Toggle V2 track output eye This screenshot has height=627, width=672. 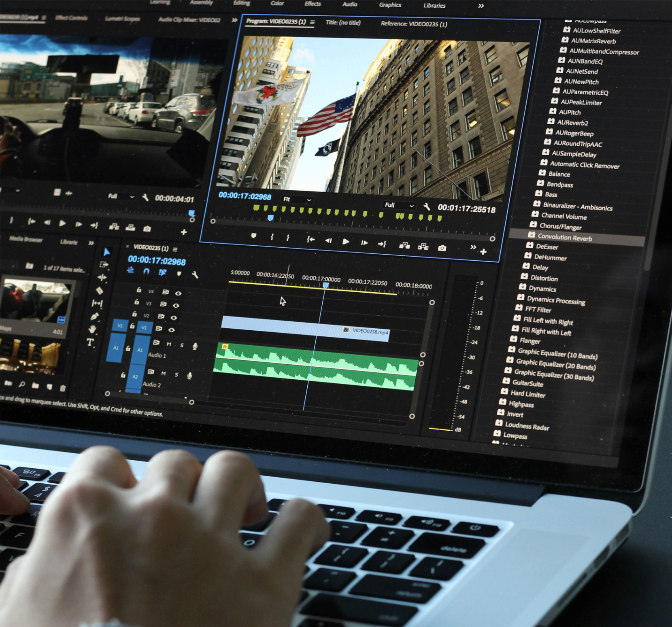click(174, 318)
